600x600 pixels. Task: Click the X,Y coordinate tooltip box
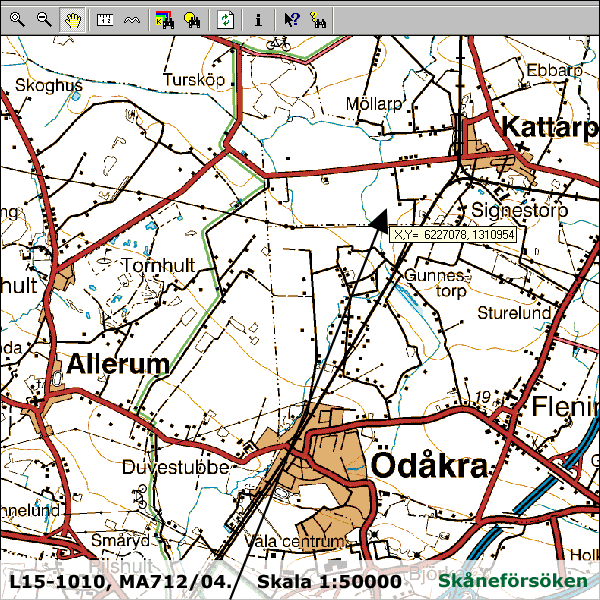click(x=453, y=234)
